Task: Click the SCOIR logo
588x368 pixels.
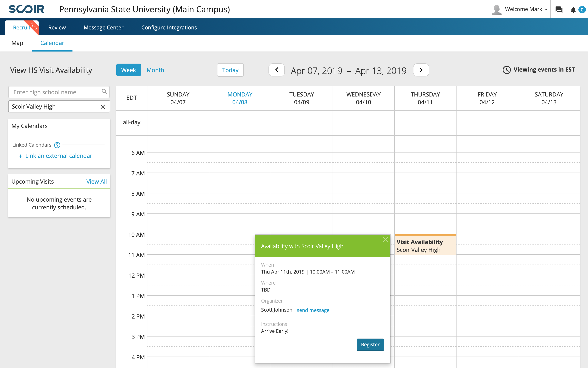Action: (27, 9)
